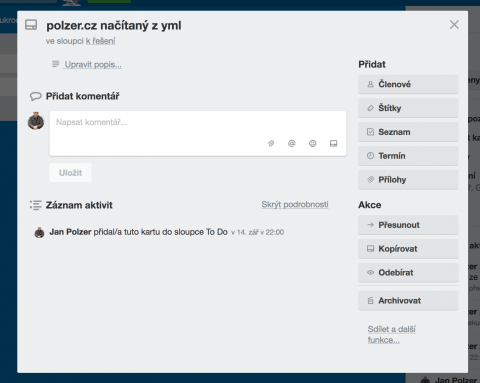Image resolution: width=480 pixels, height=383 pixels.
Task: Click the card title 'polzer.cz načítaný z yml'
Action: [x=114, y=26]
